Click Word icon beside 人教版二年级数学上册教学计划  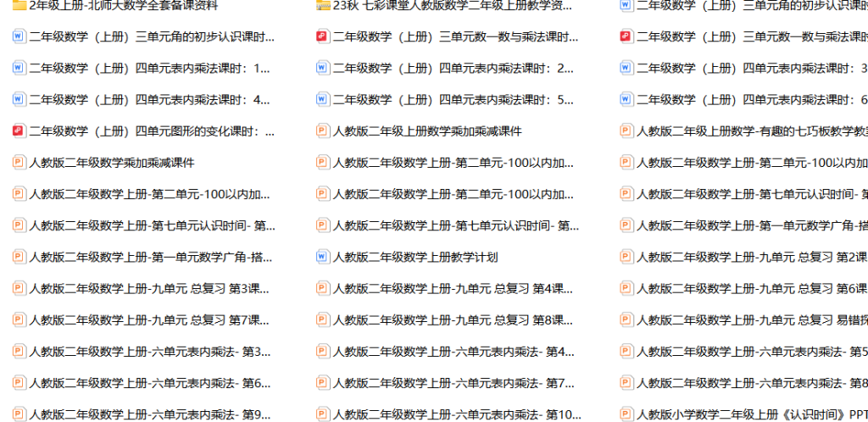click(x=323, y=257)
